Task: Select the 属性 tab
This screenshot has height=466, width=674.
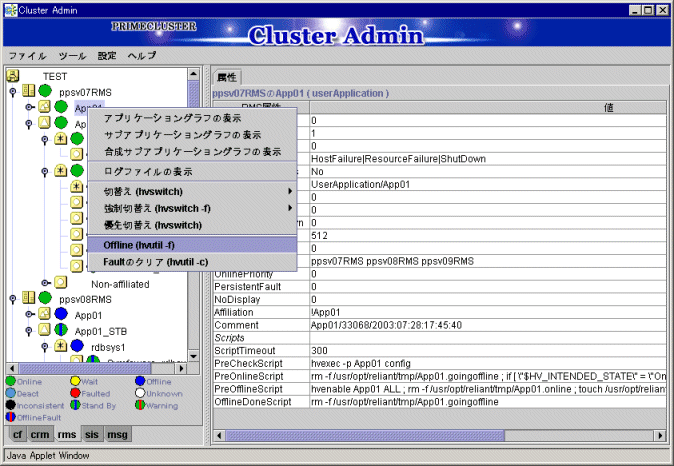Action: click(x=227, y=77)
